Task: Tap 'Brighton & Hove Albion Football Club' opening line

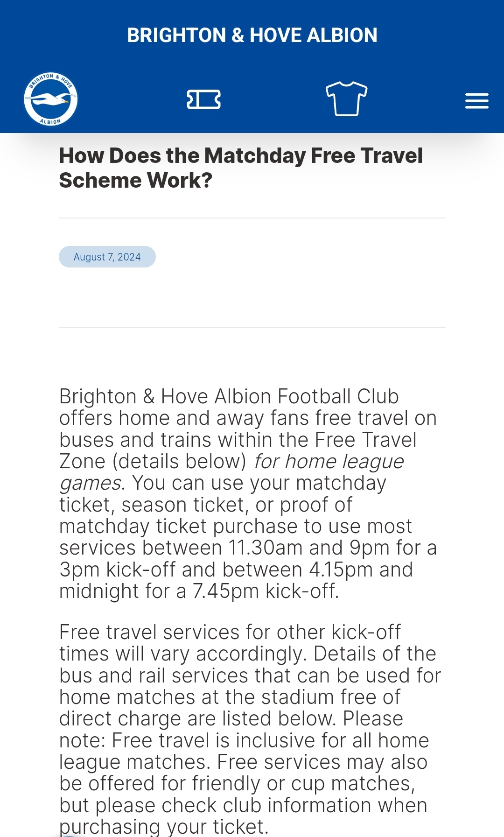Action: click(229, 396)
